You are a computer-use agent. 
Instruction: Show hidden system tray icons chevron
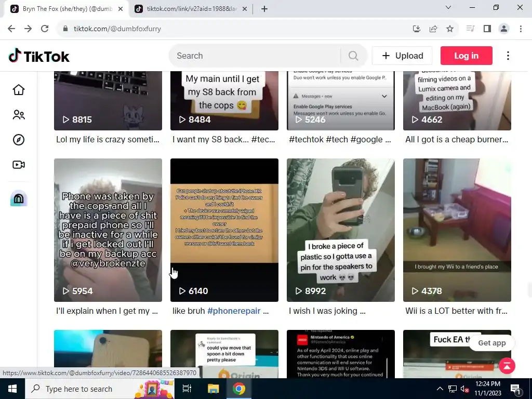tap(440, 389)
